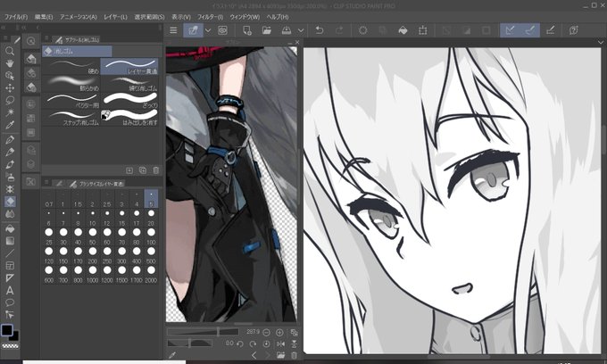Delete sub tool with trash icon
This screenshot has width=607, height=364.
(155, 170)
